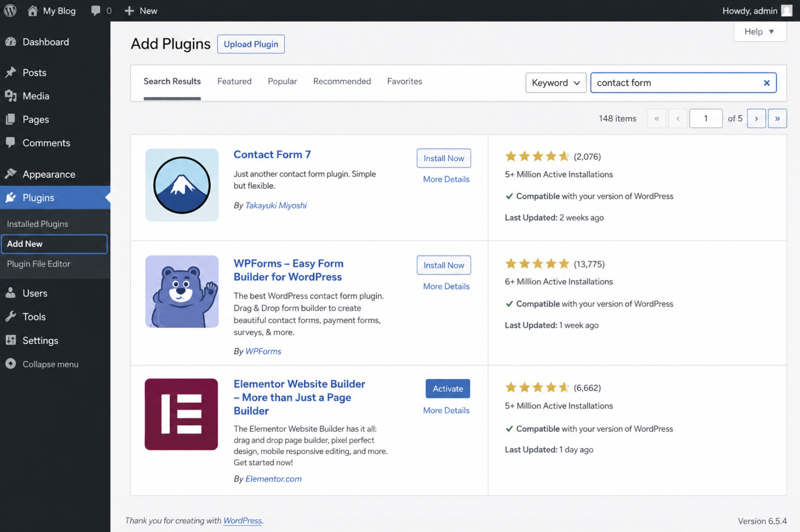Viewport: 800px width, 532px height.
Task: Switch to the Featured tab
Action: 234,81
